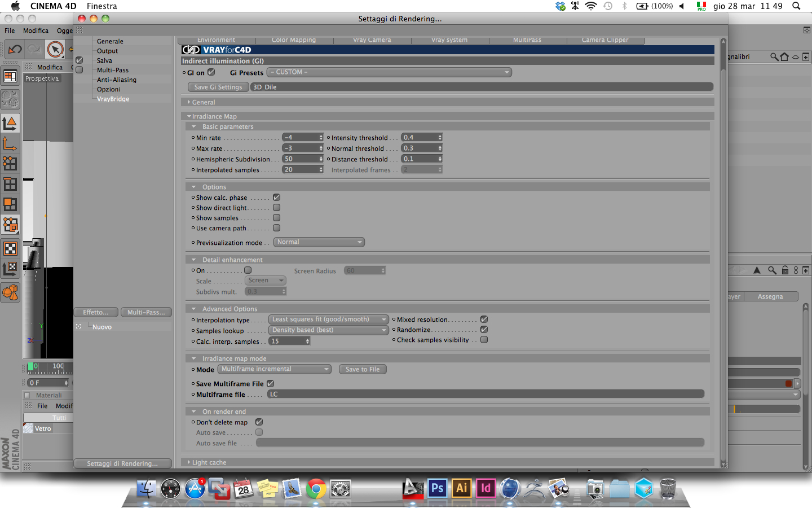Open the Finder icon in dock
Viewport: 812px width, 508px height.
click(x=147, y=489)
